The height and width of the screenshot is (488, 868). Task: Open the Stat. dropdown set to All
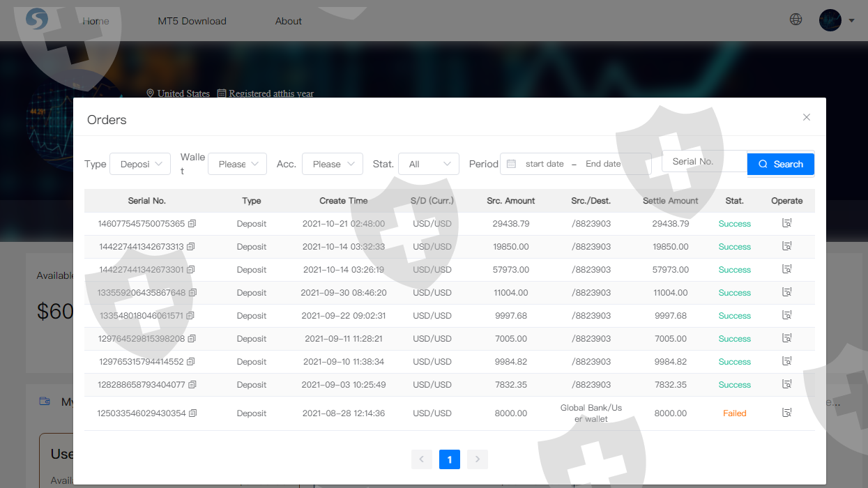coord(428,164)
